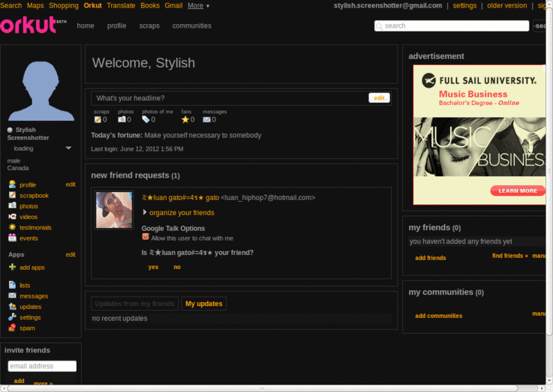This screenshot has height=392, width=553.
Task: Open older version link
Action: 507,6
